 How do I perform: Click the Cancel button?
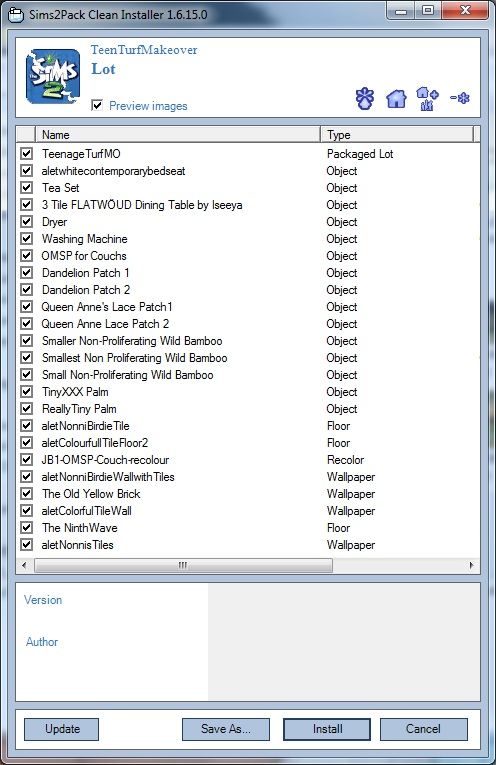pyautogui.click(x=423, y=729)
